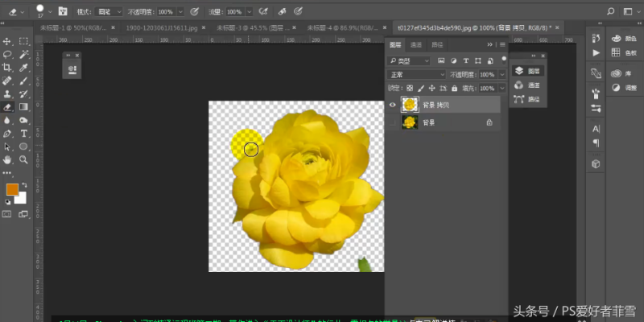Switch to the 通道 (Channels) tab

tap(416, 45)
